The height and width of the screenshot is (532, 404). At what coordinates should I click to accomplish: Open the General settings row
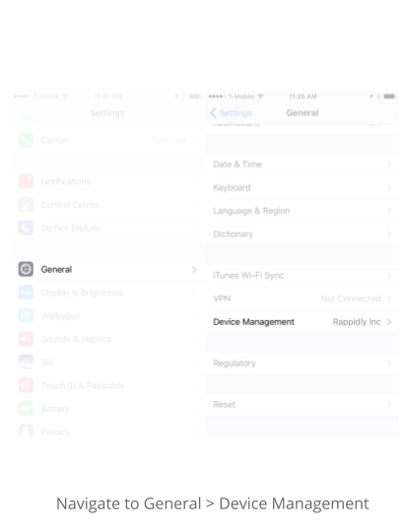coord(107,269)
